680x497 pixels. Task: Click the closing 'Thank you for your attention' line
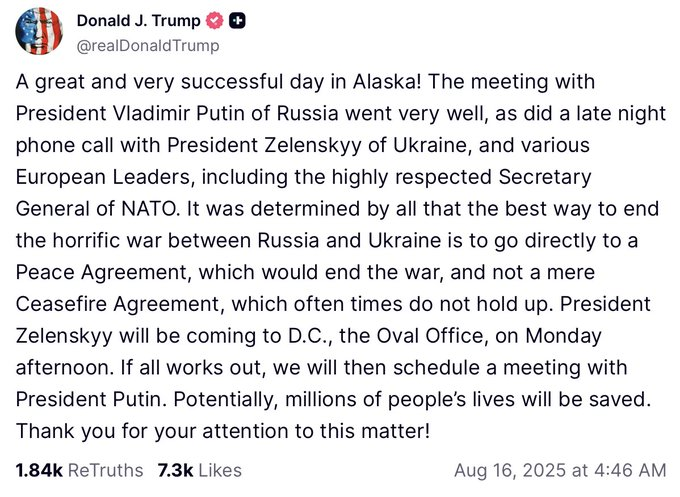(223, 431)
